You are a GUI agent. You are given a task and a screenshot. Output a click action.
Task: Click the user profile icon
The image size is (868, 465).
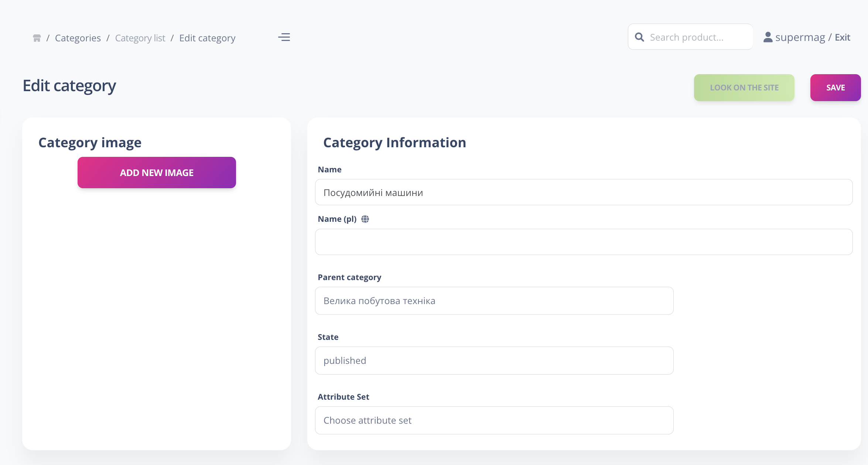click(x=768, y=37)
